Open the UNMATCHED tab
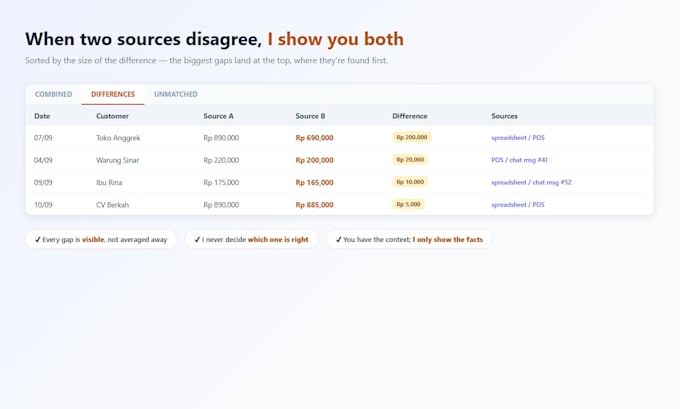The image size is (680, 409). click(176, 94)
